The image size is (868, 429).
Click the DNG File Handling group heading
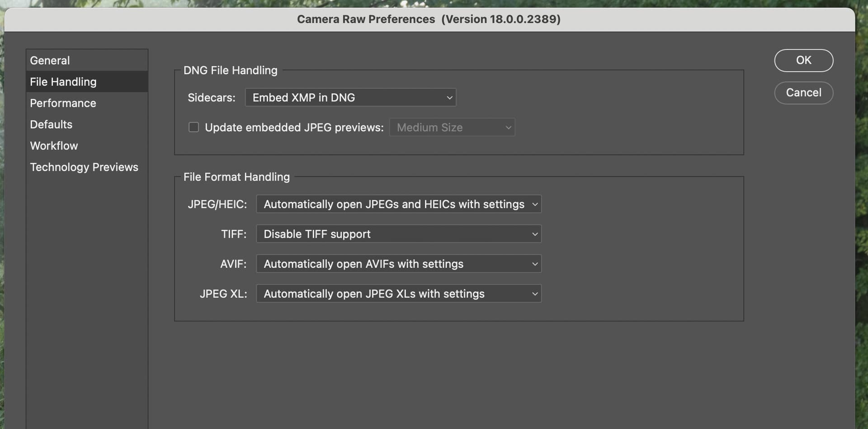tap(230, 70)
